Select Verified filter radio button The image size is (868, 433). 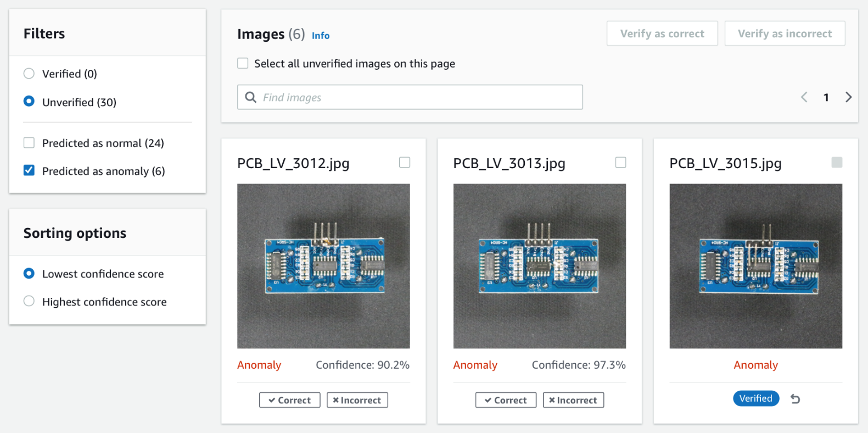tap(29, 74)
